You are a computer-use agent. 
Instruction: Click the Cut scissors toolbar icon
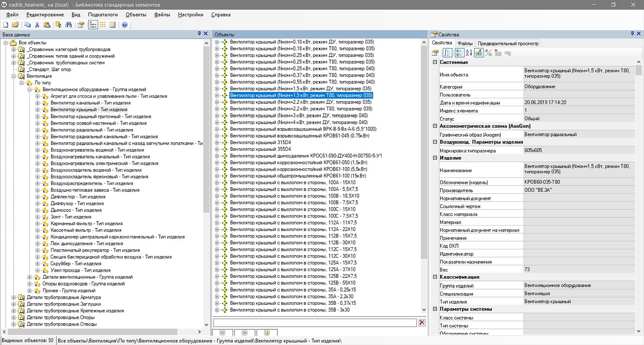37,25
